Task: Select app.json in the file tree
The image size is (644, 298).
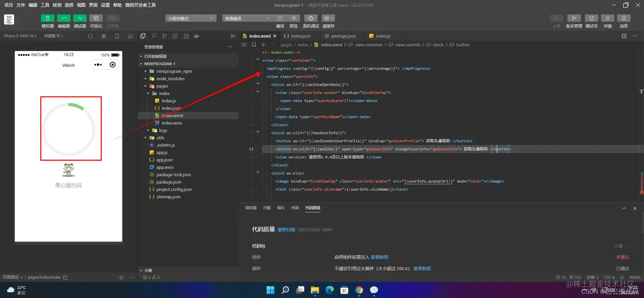Action: pos(164,160)
